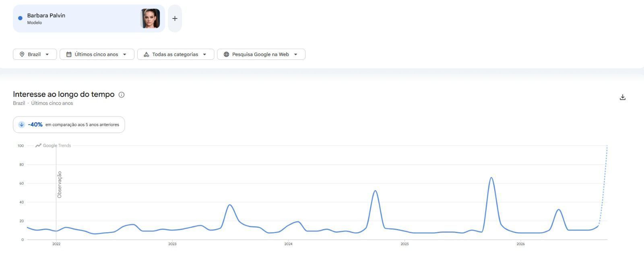
Task: Click the 2024 label on the chart axis
Action: pos(289,244)
